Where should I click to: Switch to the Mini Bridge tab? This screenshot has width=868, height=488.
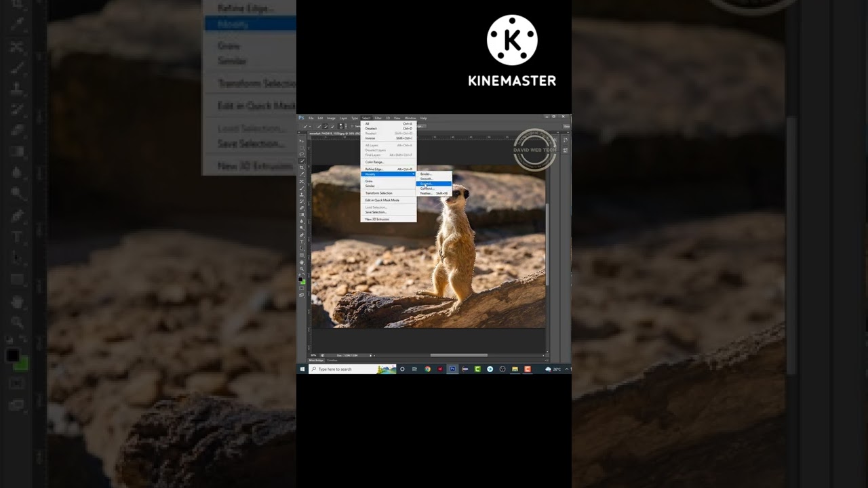click(x=316, y=361)
